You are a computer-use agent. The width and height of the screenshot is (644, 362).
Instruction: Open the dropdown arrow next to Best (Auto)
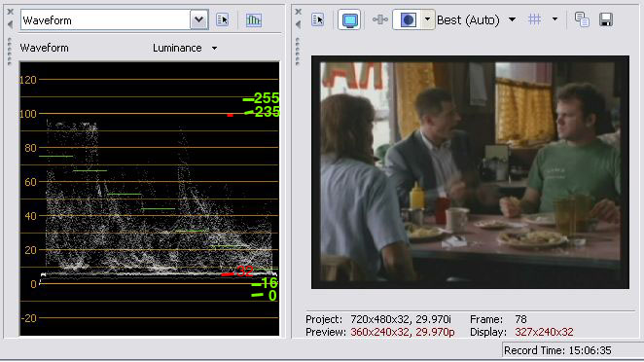[x=512, y=19]
